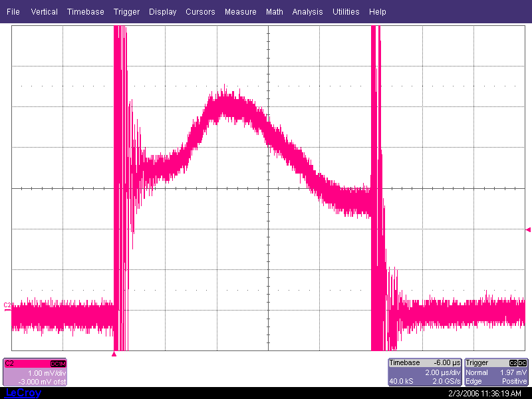Click the 2.00 µs/div timebase value
This screenshot has width=532, height=399.
[443, 372]
